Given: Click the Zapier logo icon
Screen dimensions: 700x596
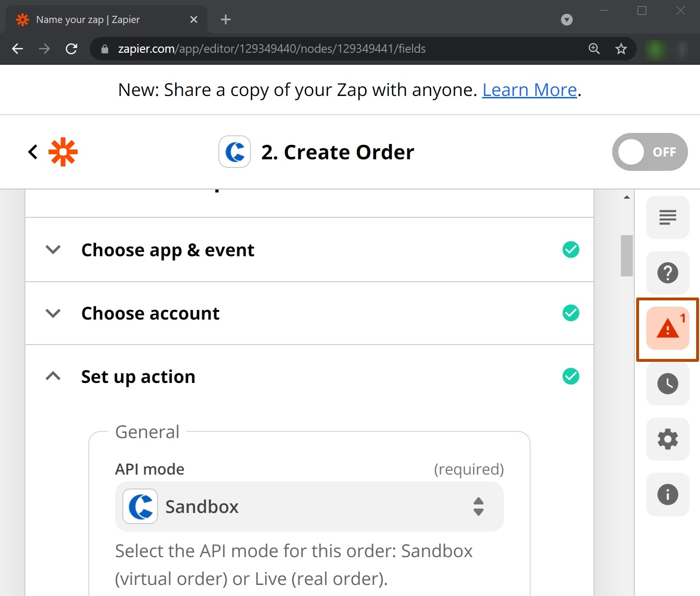Looking at the screenshot, I should [x=63, y=152].
